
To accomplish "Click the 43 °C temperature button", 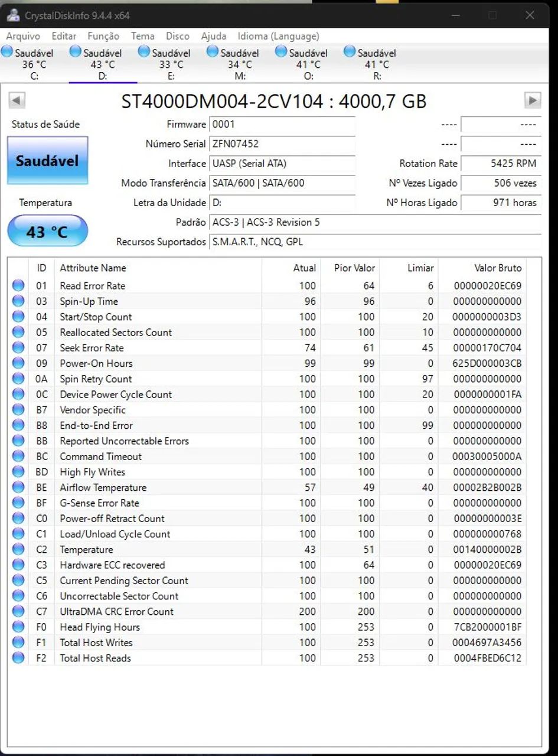I will [x=47, y=232].
